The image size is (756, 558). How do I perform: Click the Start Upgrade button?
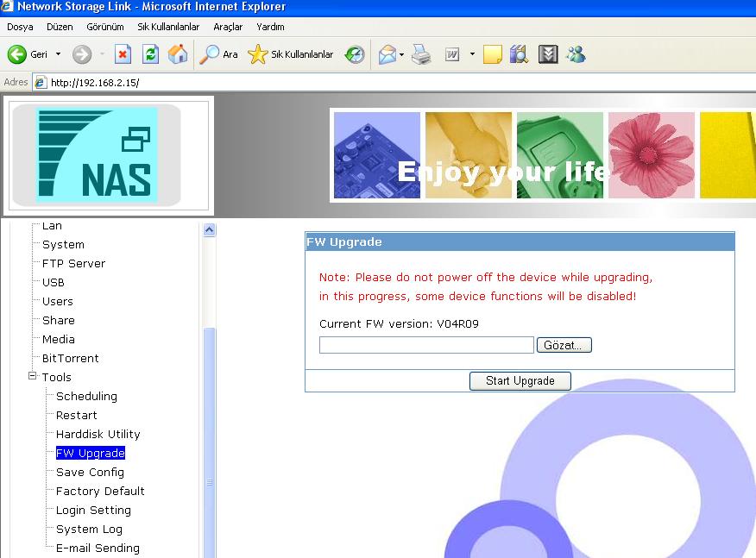520,380
